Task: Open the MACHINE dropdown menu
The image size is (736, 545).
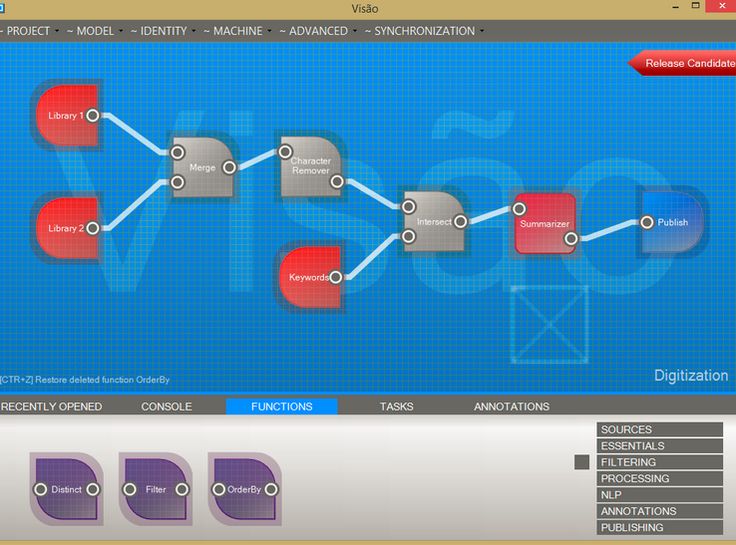Action: pyautogui.click(x=238, y=31)
